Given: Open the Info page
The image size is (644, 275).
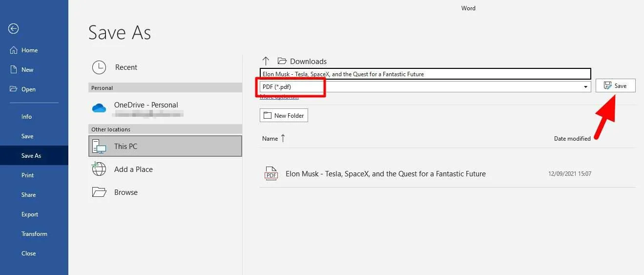Looking at the screenshot, I should (26, 117).
